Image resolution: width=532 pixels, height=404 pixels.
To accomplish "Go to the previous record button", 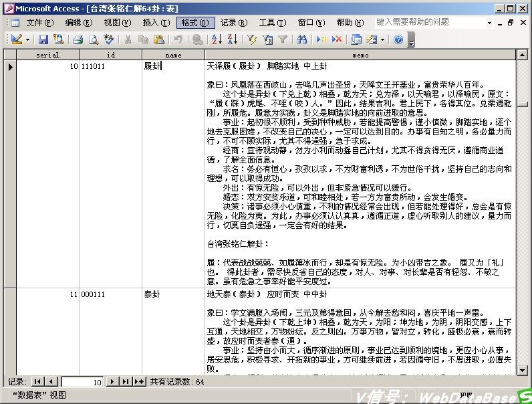I will [x=51, y=382].
